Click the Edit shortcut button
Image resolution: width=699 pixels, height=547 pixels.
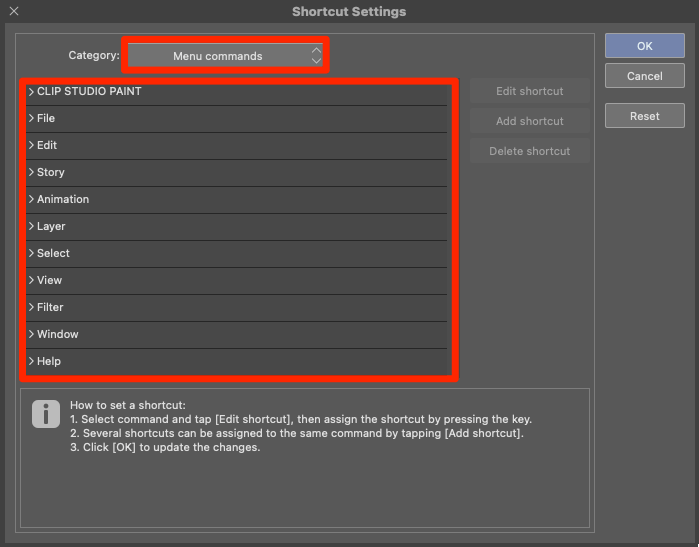(530, 91)
